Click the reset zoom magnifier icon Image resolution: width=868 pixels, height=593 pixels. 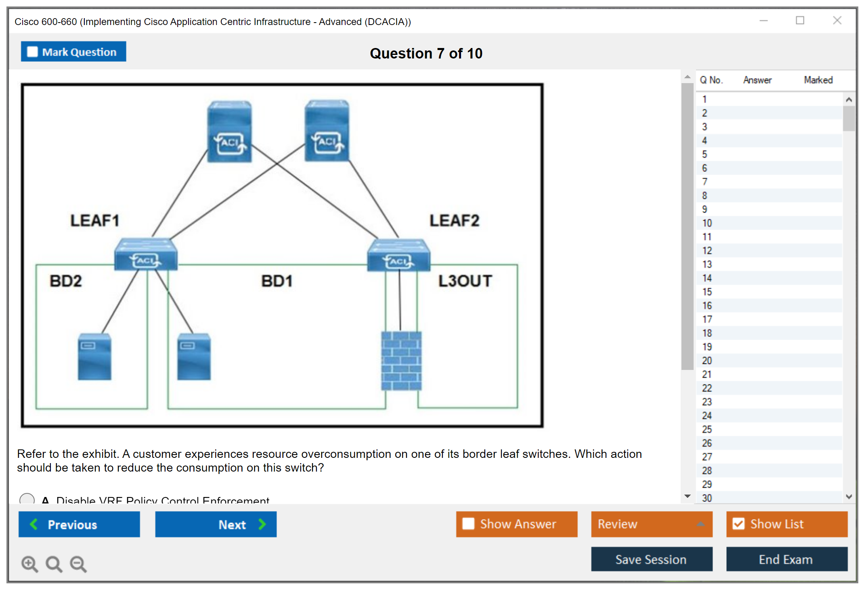(x=54, y=564)
